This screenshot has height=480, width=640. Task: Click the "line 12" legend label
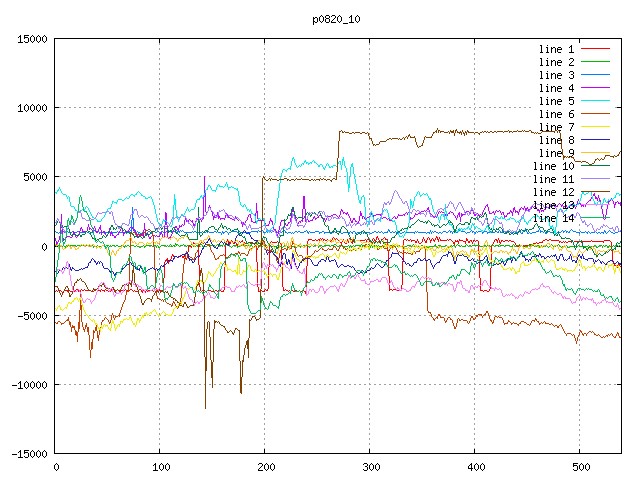(x=553, y=192)
